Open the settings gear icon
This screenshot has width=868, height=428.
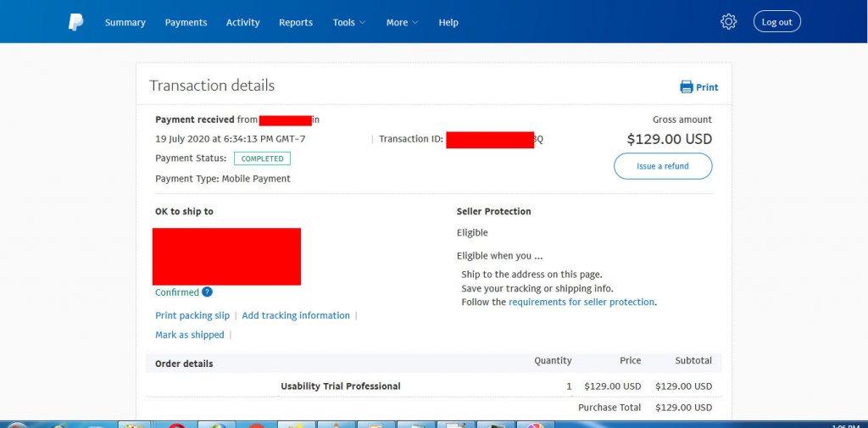click(728, 21)
